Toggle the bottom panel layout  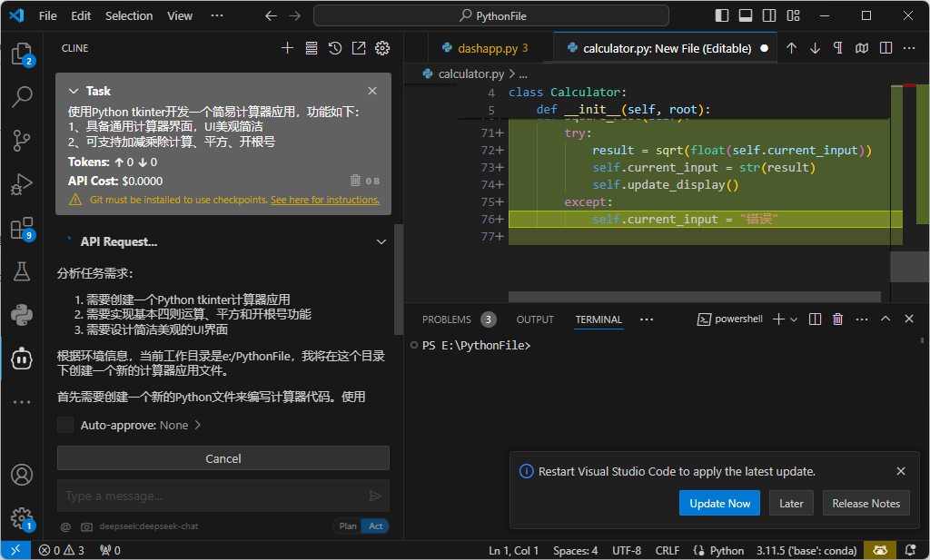pos(746,15)
